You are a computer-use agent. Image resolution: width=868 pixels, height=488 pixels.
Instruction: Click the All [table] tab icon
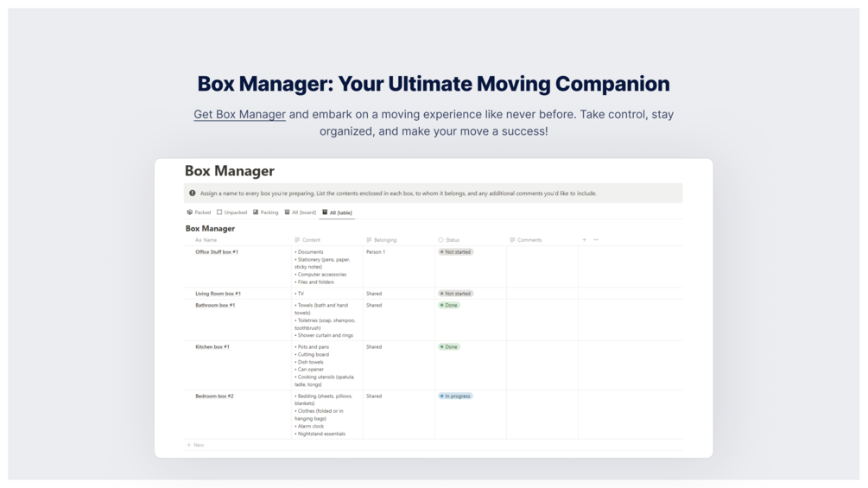pos(325,212)
